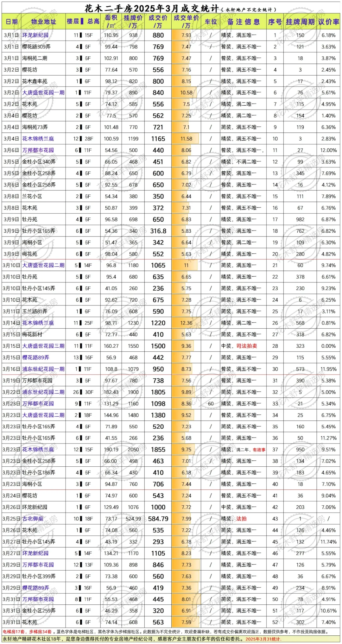Select the sale price 880
Image resolution: width=342 pixels, height=644 pixels.
158,35
